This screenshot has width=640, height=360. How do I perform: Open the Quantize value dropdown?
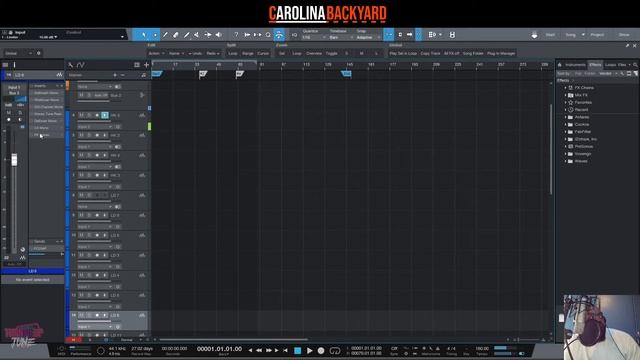coord(313,38)
